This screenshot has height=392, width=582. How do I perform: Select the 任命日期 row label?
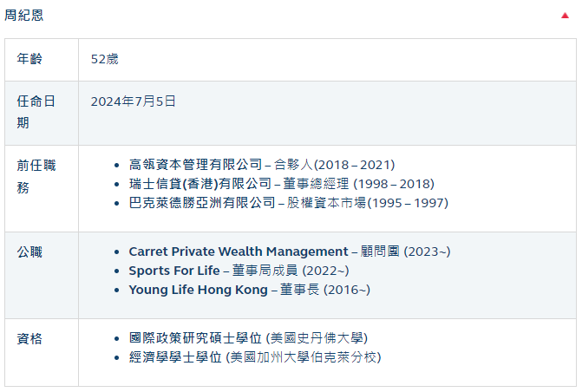tap(36, 112)
